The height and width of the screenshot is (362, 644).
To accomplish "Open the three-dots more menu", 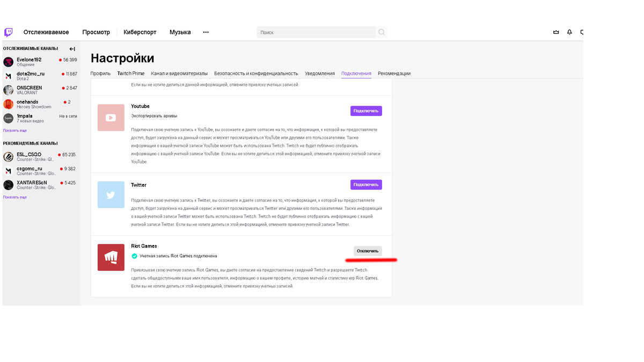I will [x=206, y=32].
